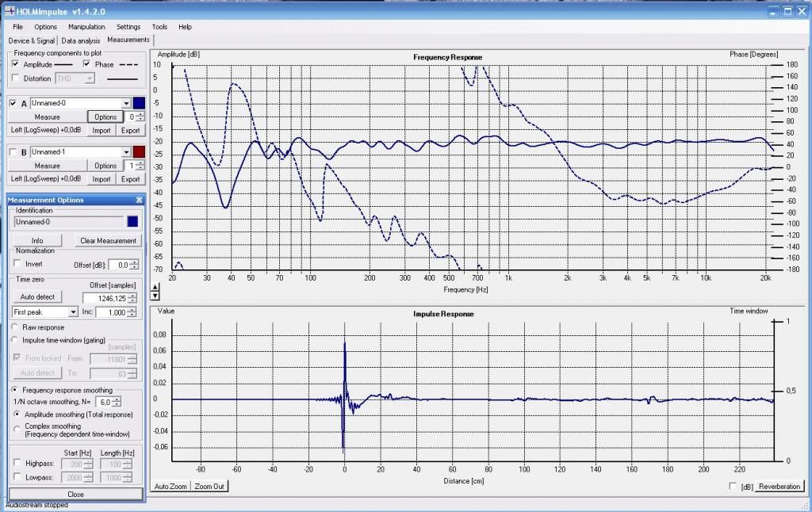Open the Help menu
Image resolution: width=812 pixels, height=512 pixels.
(185, 27)
